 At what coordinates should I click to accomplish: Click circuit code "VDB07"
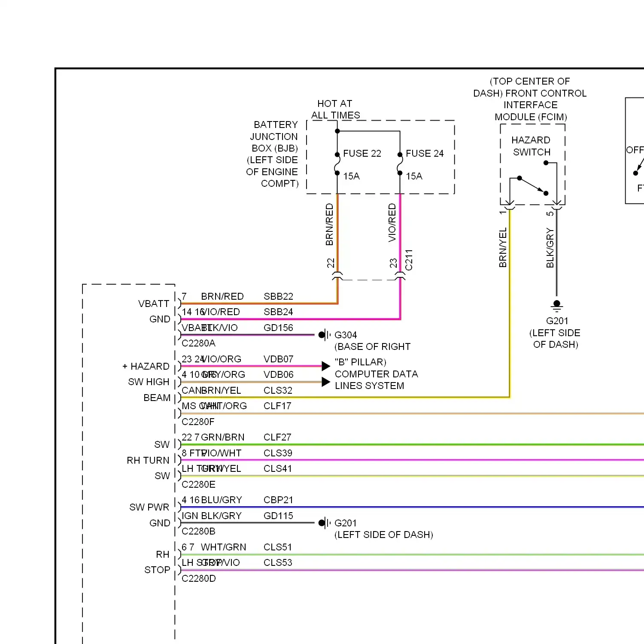pyautogui.click(x=278, y=359)
